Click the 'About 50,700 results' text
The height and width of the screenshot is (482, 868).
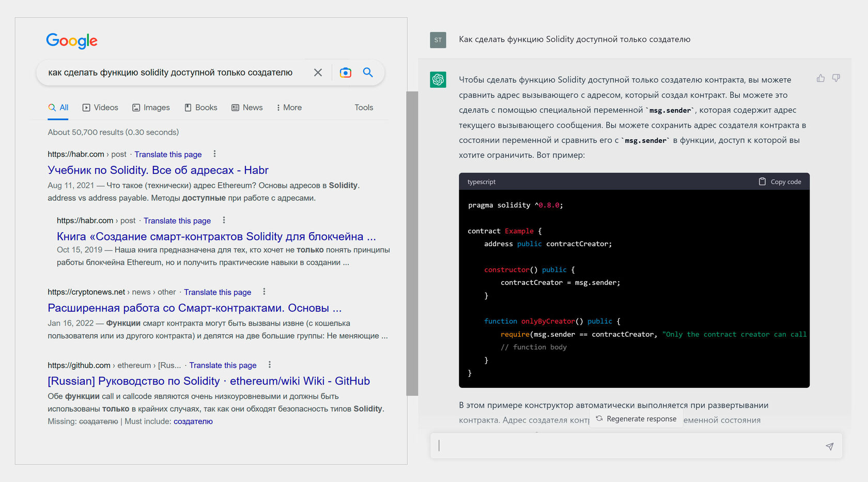click(x=113, y=132)
